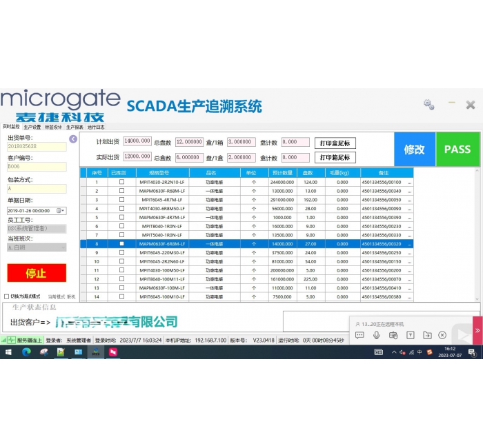Viewport: 483px width, 448px height.
Task: Click the ellipsis in row 1 备注 cell
Action: 410,182
